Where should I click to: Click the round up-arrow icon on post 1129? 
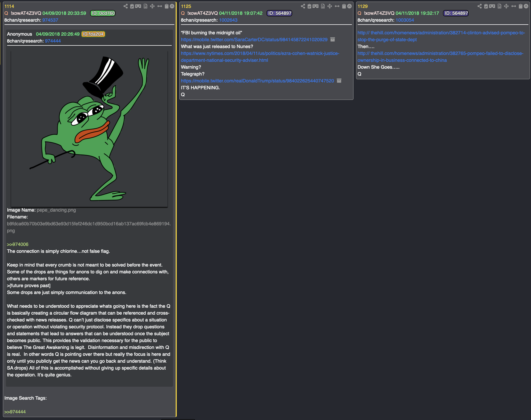click(x=526, y=6)
